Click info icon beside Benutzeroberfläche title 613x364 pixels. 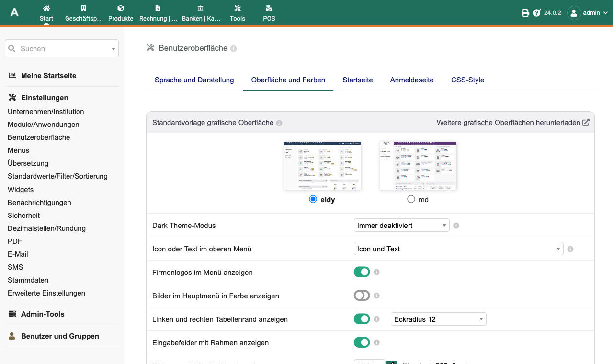(x=234, y=48)
